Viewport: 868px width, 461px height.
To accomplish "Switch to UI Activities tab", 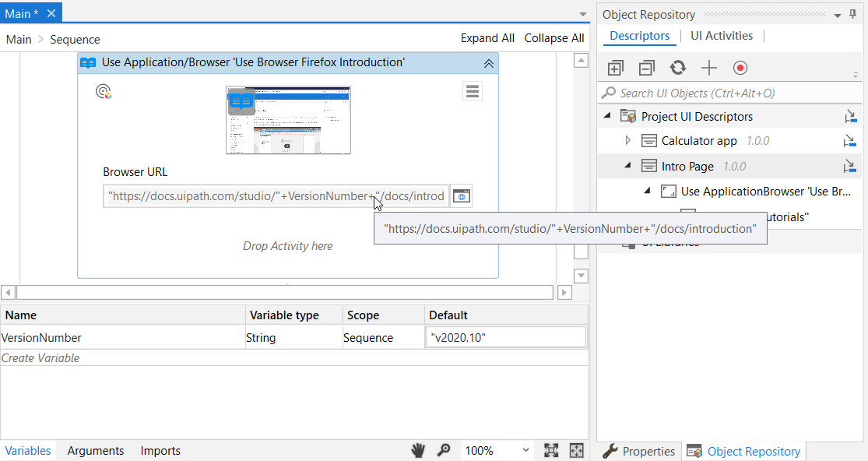I will tap(722, 36).
